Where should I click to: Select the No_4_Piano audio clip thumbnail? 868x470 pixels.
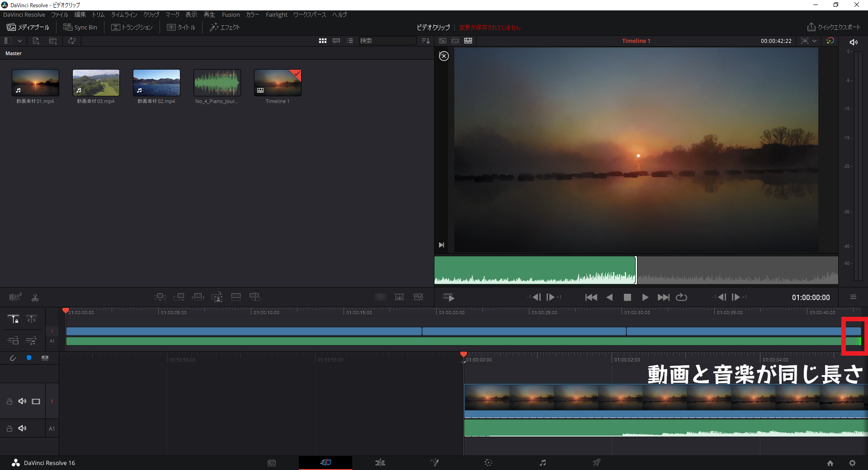pyautogui.click(x=217, y=82)
